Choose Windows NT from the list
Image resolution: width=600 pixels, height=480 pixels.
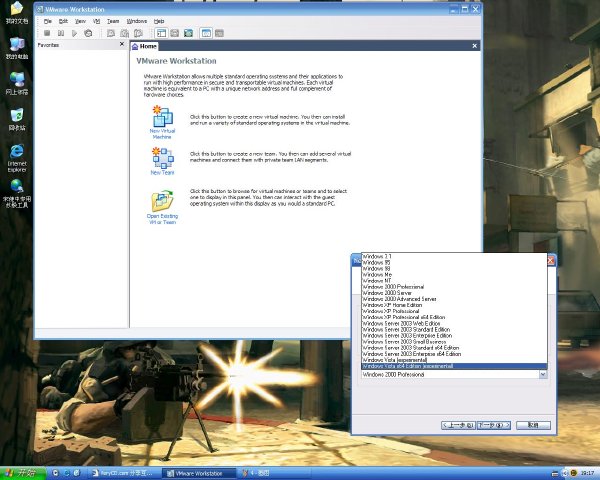pos(454,281)
